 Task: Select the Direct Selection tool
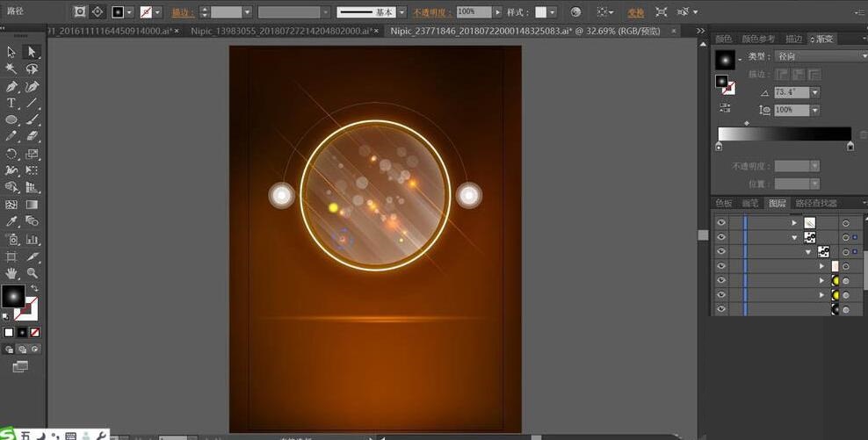(x=32, y=52)
